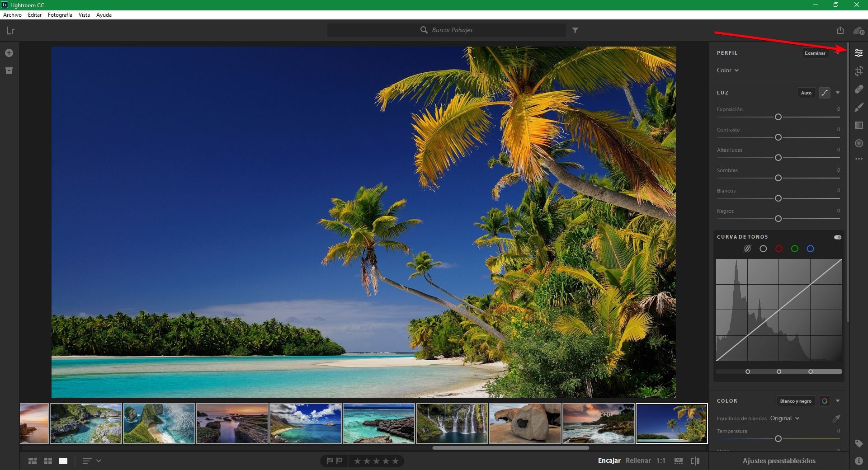Select the Healing brush tool
Image resolution: width=868 pixels, height=470 pixels.
pos(859,89)
